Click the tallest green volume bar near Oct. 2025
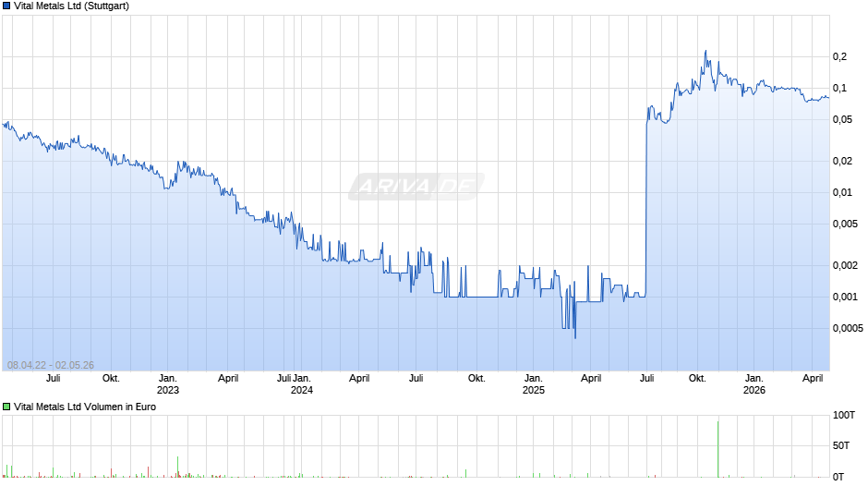 pos(718,449)
